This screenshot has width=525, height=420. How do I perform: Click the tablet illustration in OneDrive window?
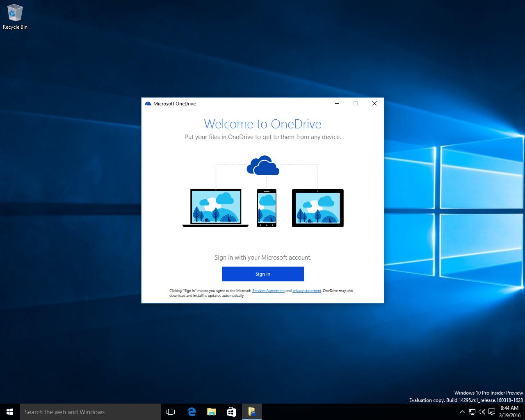click(317, 208)
